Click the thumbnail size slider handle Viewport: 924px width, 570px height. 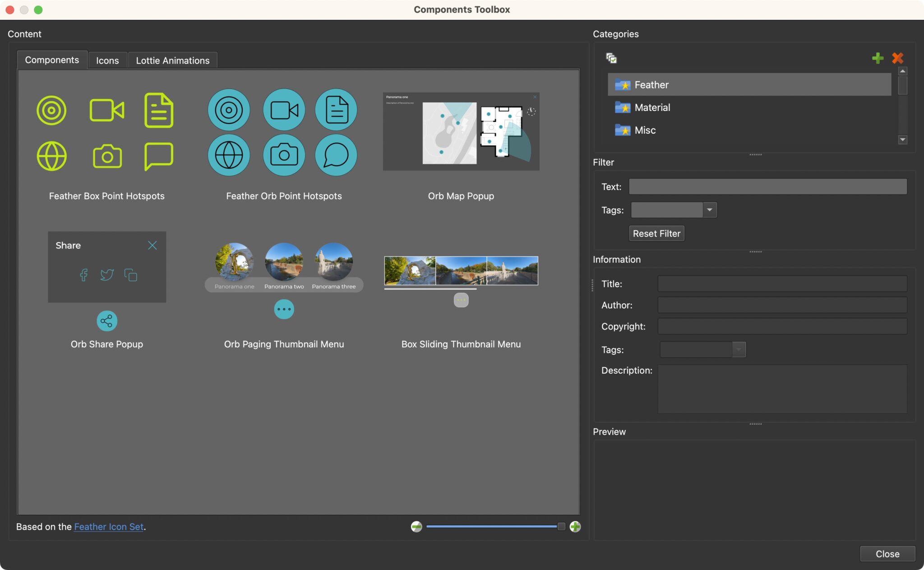click(x=561, y=527)
